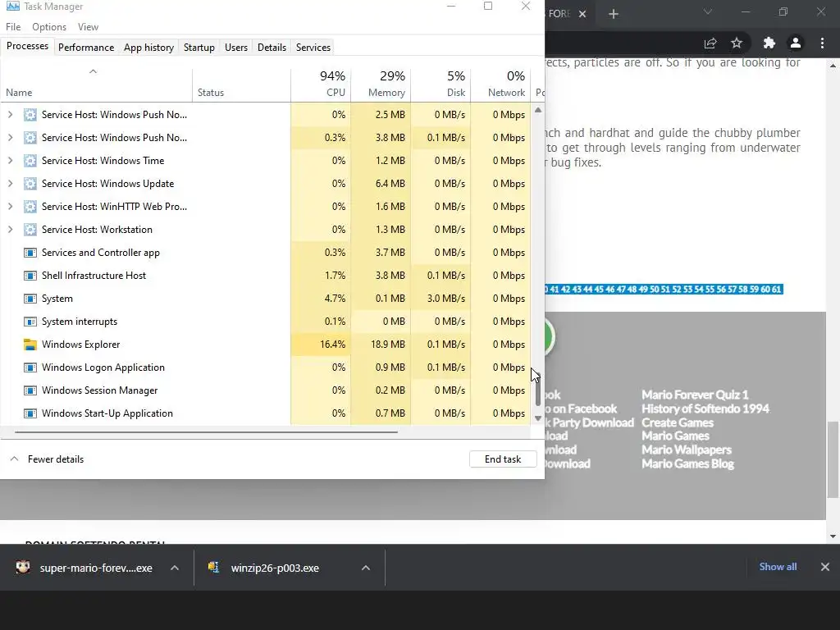Click the Windows Logon Application icon

30,367
